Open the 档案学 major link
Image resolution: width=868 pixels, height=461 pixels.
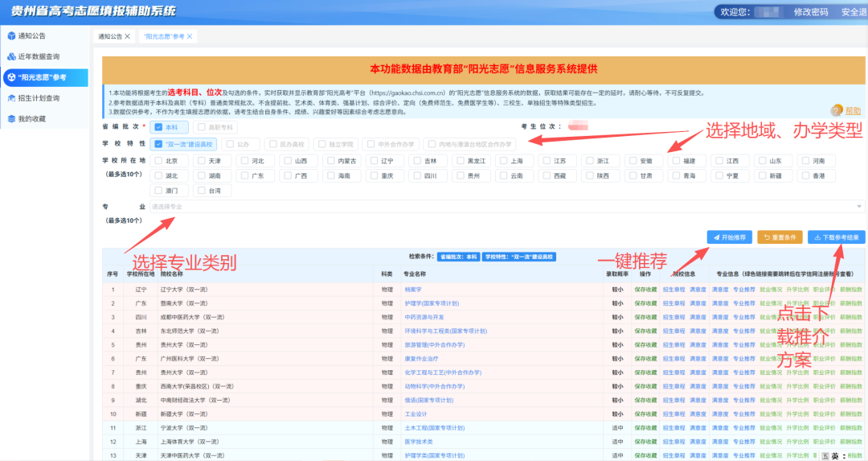tap(413, 290)
